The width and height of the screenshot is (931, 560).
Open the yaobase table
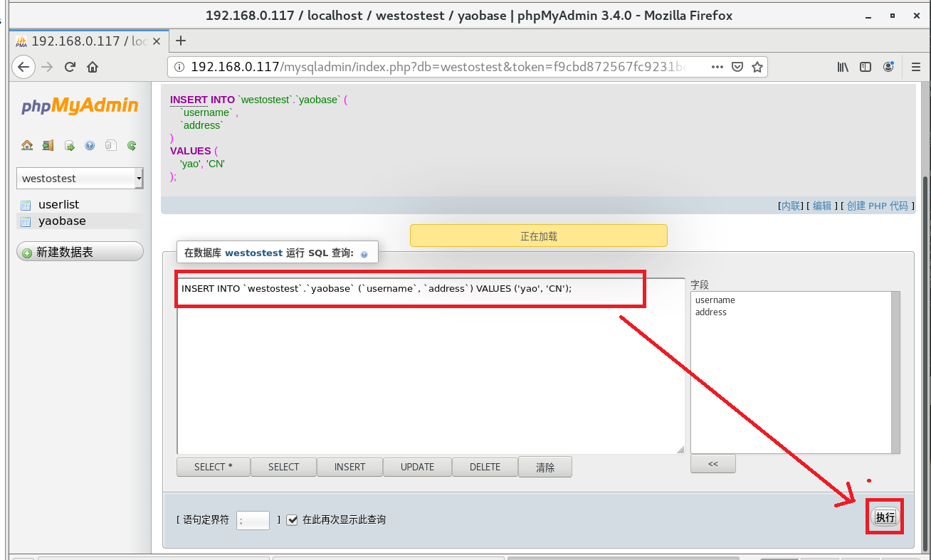point(62,221)
